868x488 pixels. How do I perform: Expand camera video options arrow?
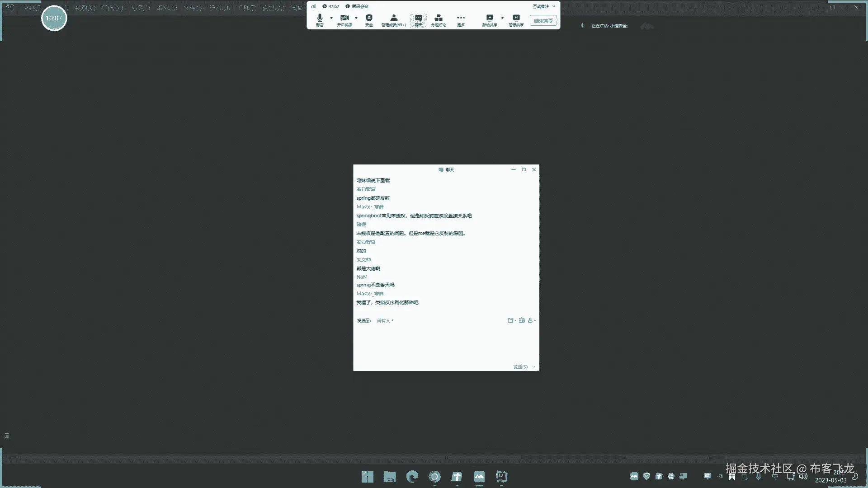pyautogui.click(x=356, y=18)
